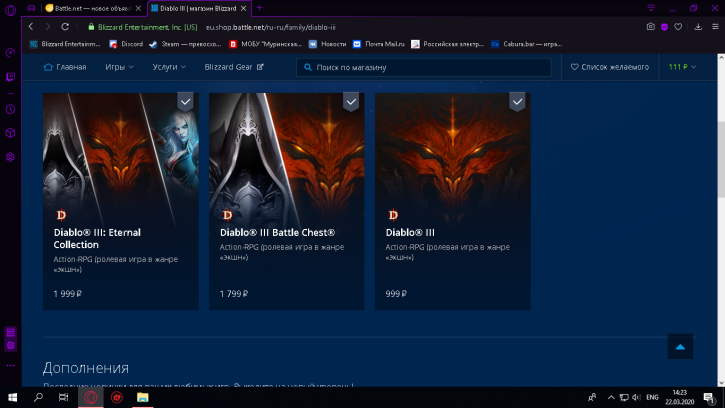Click the 1 999 ₽ price text

coord(68,293)
